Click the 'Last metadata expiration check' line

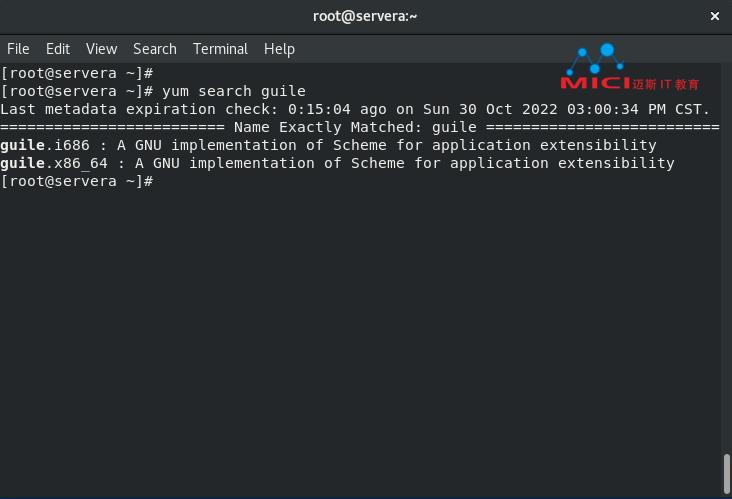click(355, 109)
